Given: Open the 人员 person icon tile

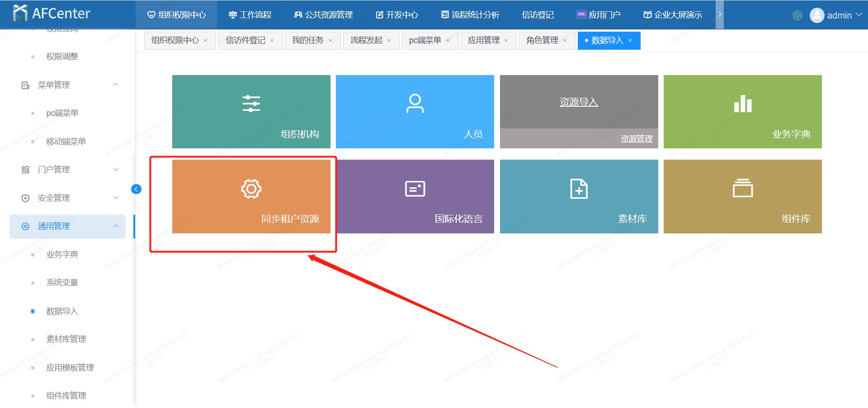Looking at the screenshot, I should [x=415, y=104].
